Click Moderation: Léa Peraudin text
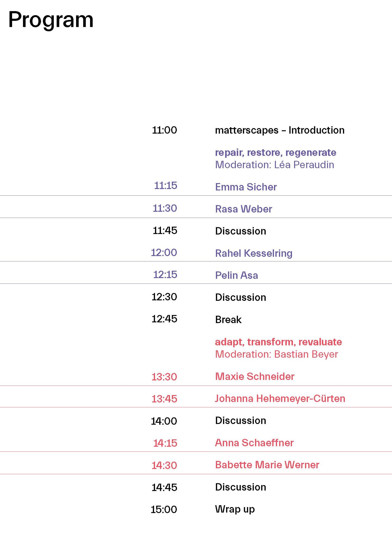 274,165
